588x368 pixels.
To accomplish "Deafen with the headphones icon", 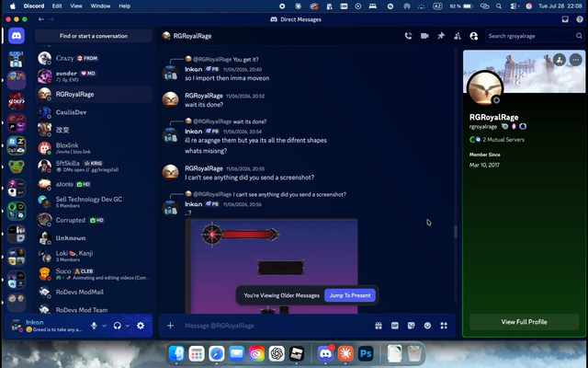I will 118,326.
